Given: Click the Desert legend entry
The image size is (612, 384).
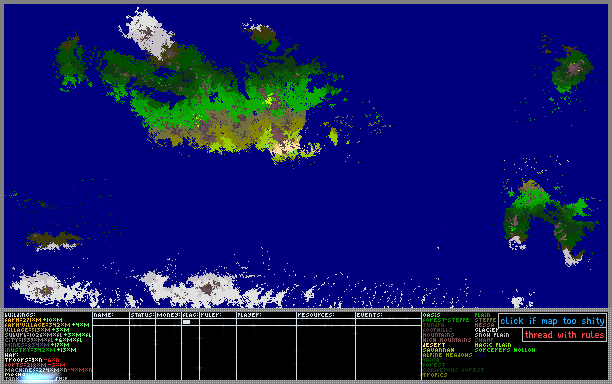Looking at the screenshot, I should click(x=434, y=345).
